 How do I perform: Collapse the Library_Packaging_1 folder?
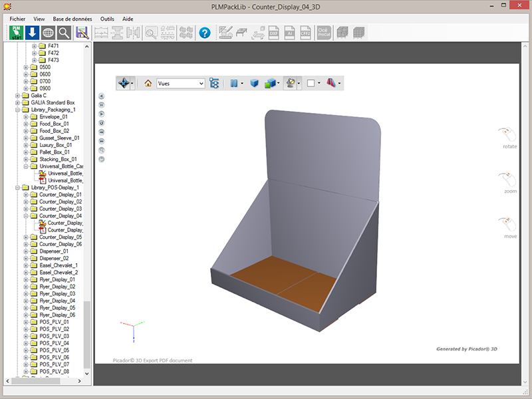click(x=17, y=110)
